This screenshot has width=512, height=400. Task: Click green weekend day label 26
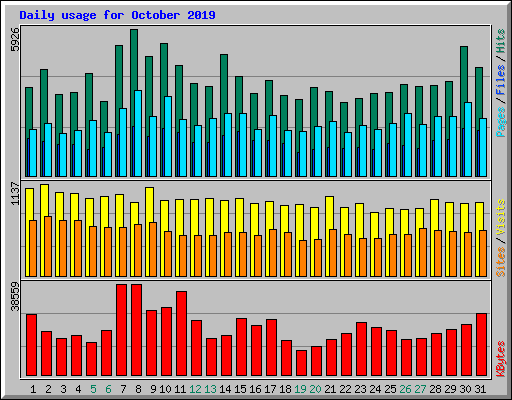click(x=405, y=389)
